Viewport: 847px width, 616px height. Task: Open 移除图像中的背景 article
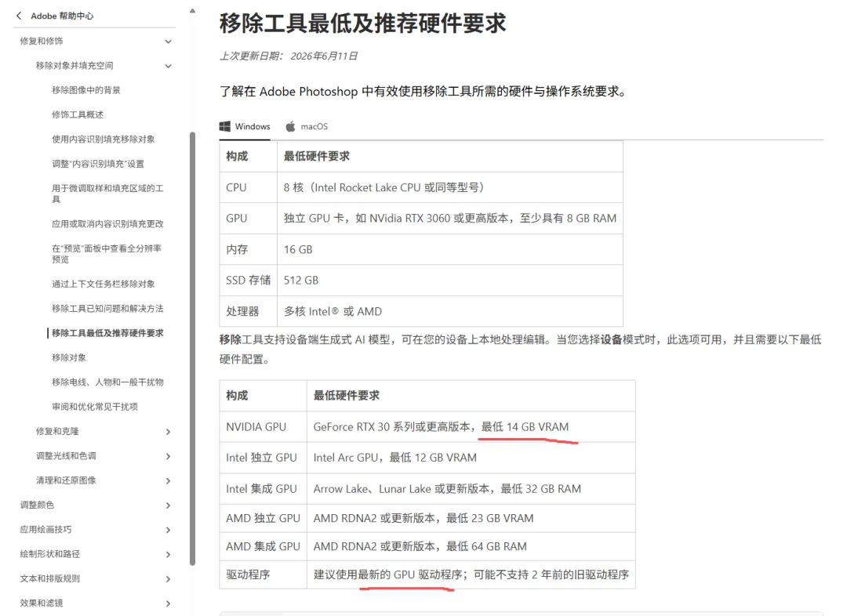click(86, 90)
